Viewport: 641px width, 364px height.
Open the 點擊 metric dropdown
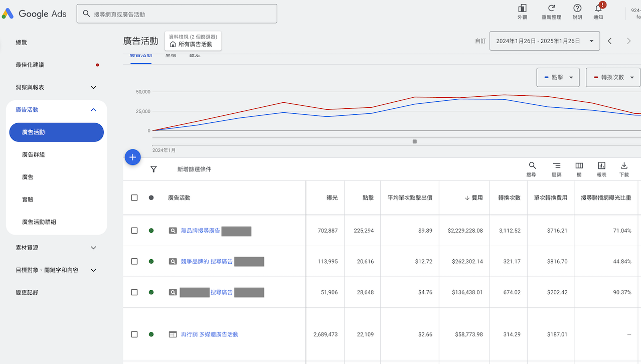(x=558, y=78)
